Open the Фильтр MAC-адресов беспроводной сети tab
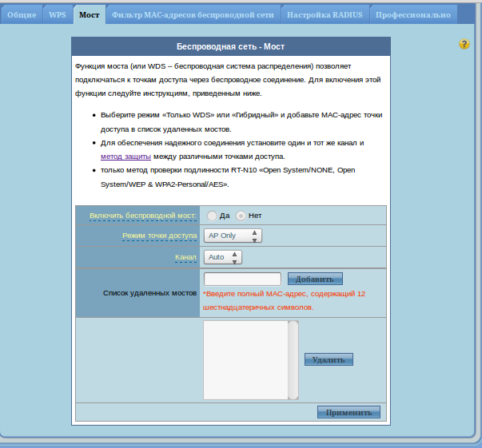 pos(193,14)
